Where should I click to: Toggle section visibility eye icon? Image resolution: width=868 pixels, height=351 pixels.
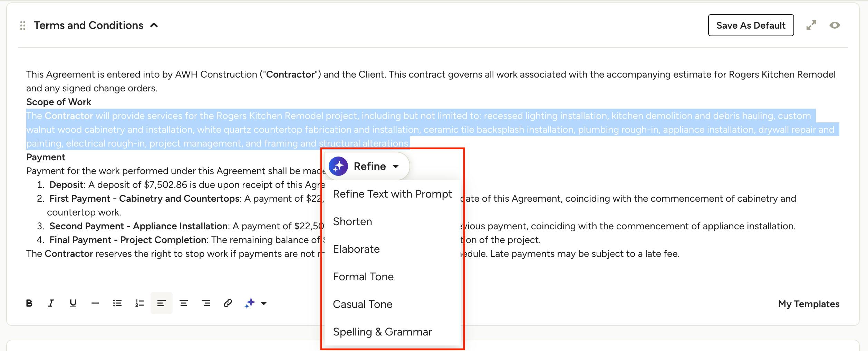click(x=835, y=25)
